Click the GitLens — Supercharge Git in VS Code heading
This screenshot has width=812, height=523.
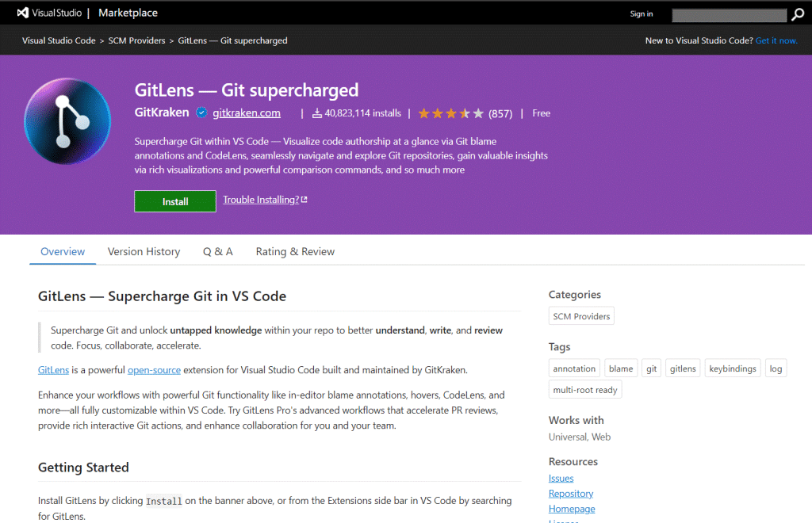162,296
